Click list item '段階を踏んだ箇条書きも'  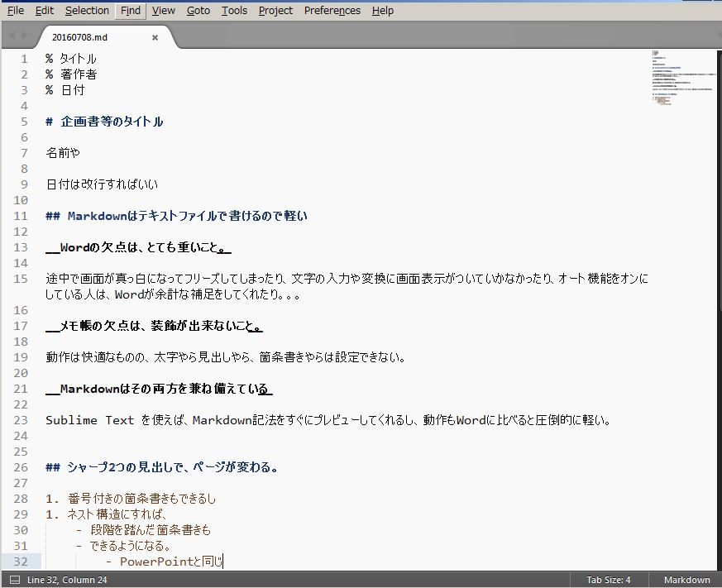(x=151, y=530)
